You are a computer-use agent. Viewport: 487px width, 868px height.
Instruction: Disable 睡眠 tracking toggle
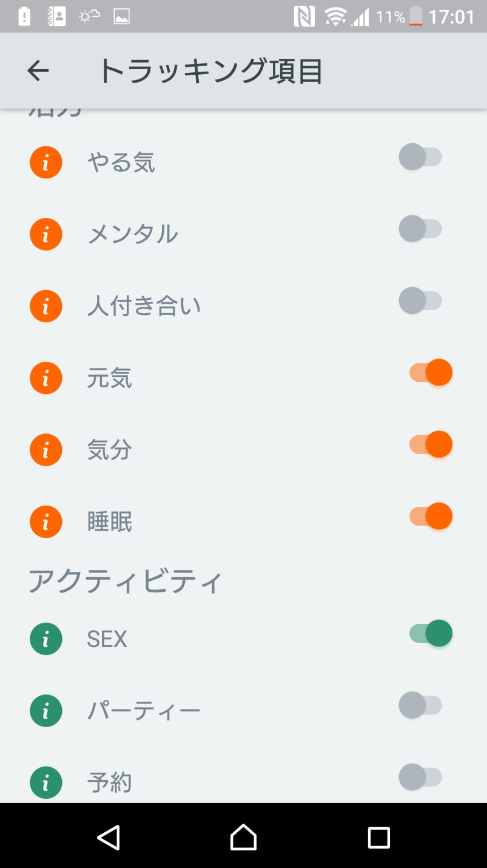coord(431,516)
